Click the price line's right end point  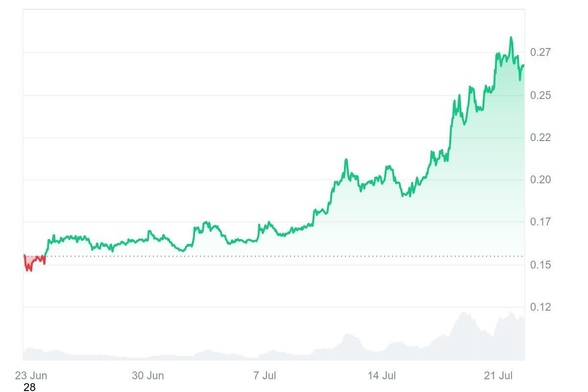(x=523, y=66)
